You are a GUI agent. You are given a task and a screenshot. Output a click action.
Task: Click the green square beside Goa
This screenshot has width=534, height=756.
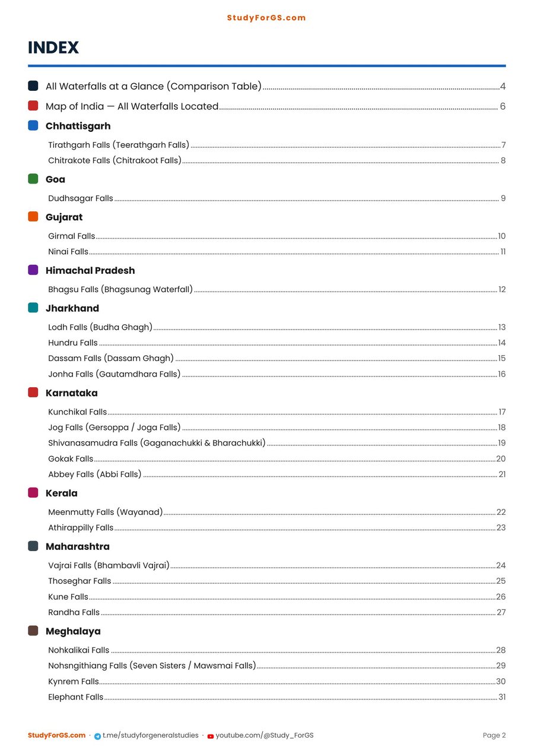[33, 179]
